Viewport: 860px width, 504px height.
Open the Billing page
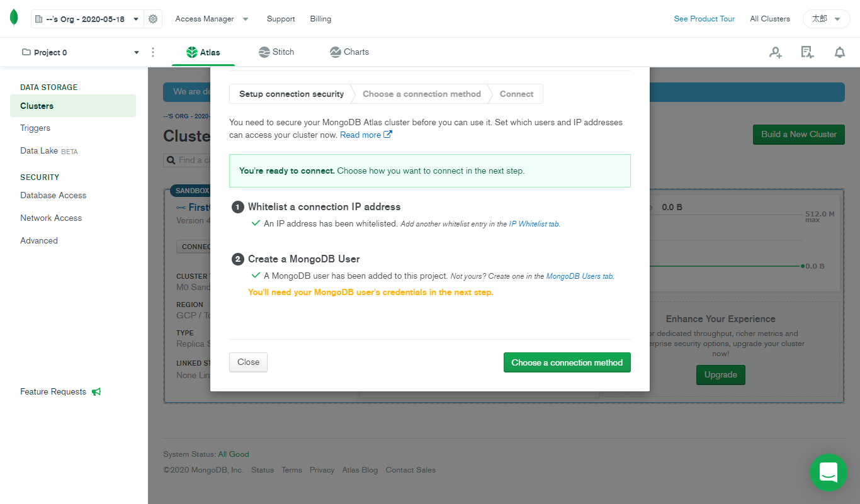click(x=320, y=19)
